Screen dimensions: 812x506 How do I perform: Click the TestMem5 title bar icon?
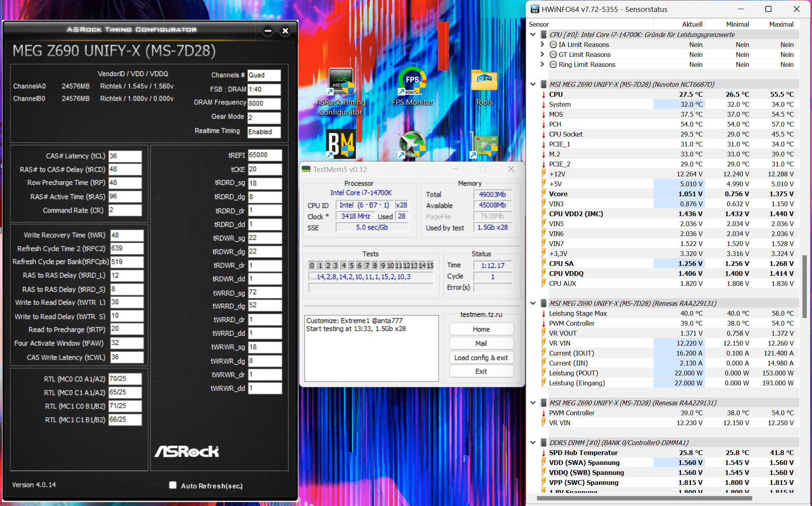tap(306, 169)
